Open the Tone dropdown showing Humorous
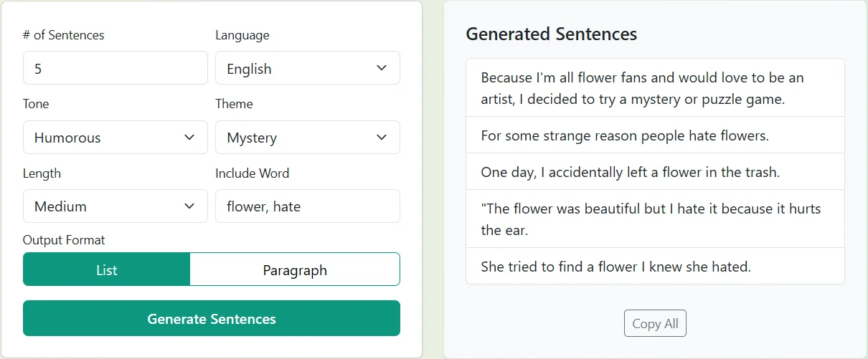868x359 pixels. (x=115, y=138)
